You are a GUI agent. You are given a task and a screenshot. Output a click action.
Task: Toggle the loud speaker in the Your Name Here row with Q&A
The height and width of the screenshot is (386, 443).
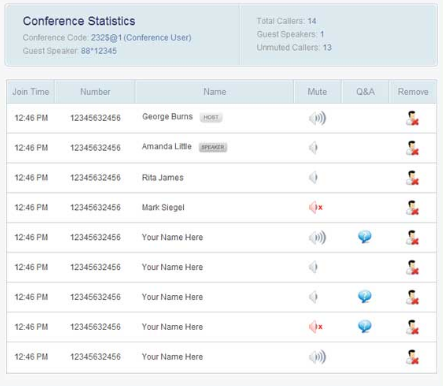317,237
